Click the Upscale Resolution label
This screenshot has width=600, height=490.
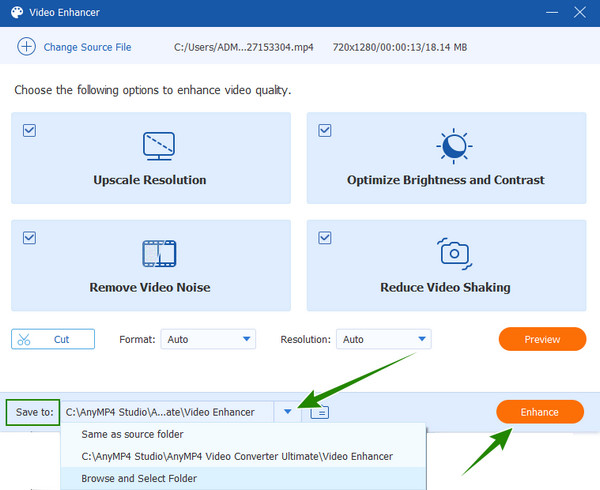point(150,180)
